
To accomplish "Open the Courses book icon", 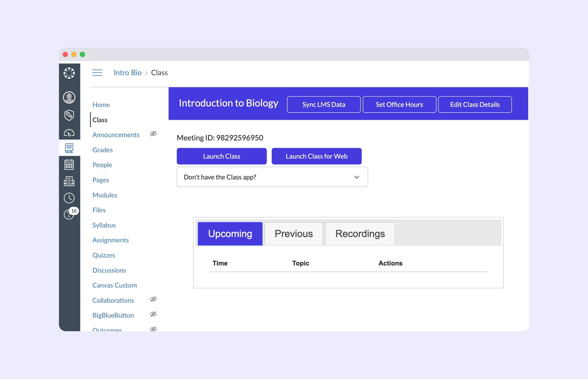I will (x=69, y=148).
